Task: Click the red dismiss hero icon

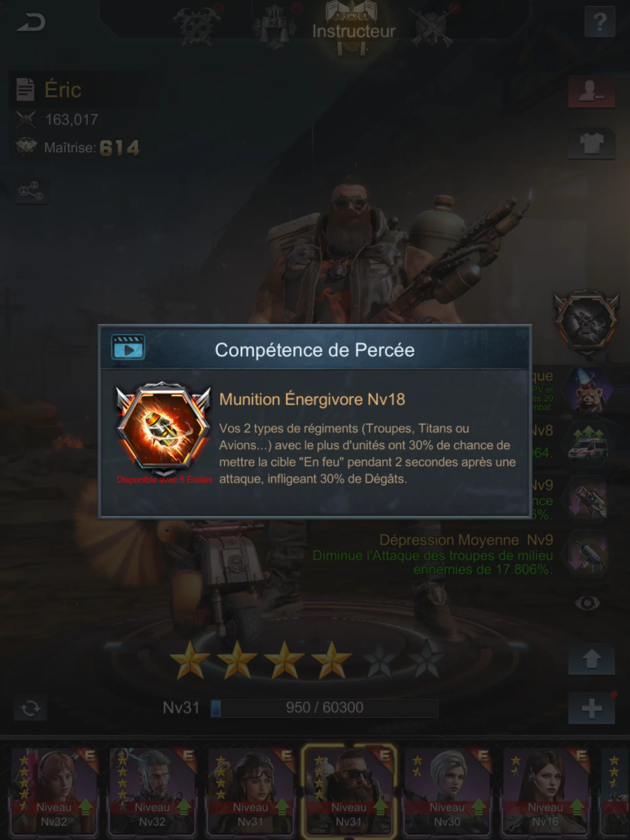Action: 591,92
